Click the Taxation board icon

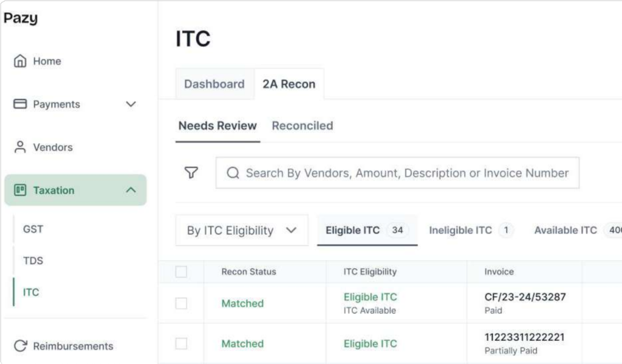coord(20,190)
